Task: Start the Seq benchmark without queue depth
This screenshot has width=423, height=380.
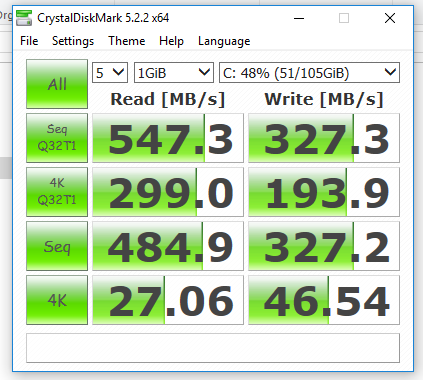Action: click(57, 246)
